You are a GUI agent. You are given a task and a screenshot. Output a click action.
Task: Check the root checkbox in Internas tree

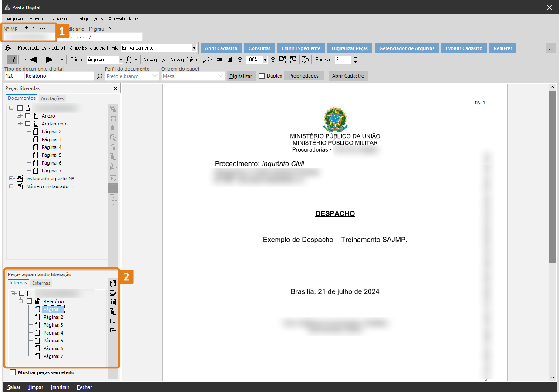point(22,294)
